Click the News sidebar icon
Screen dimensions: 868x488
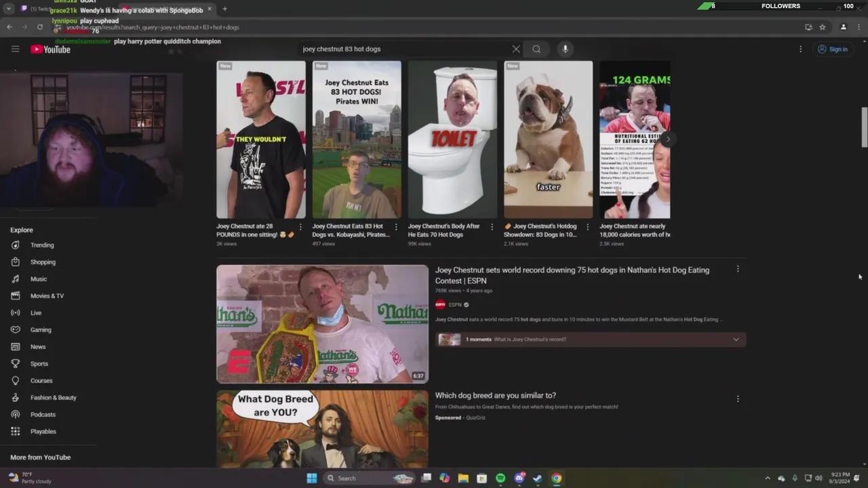(x=16, y=346)
